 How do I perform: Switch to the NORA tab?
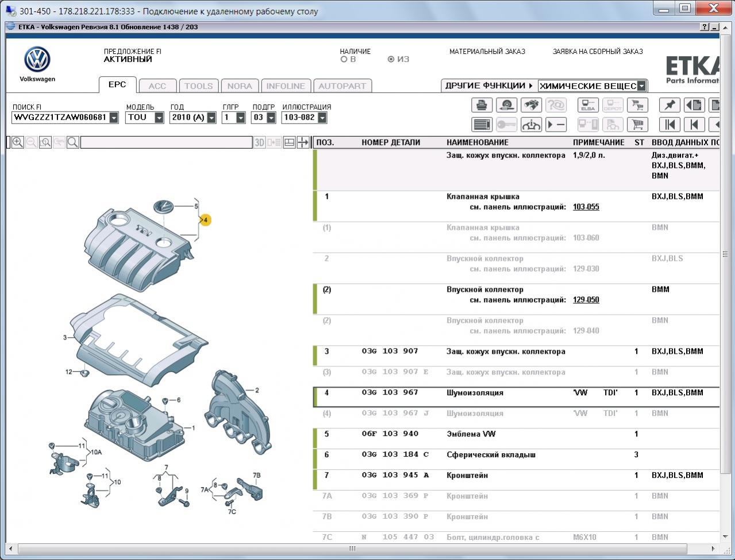(x=240, y=86)
